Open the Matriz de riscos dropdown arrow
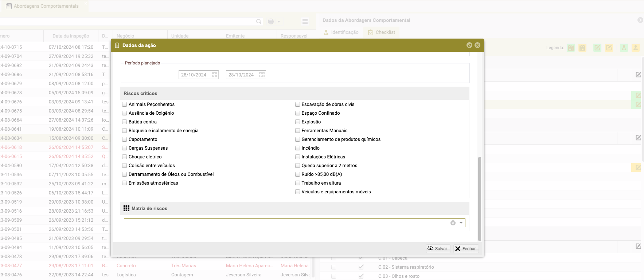Screen dimensions: 644x280 tap(461, 223)
